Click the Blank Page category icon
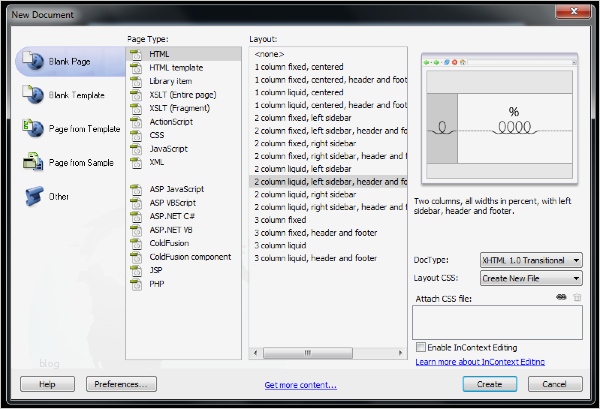The image size is (600, 409). tap(33, 60)
